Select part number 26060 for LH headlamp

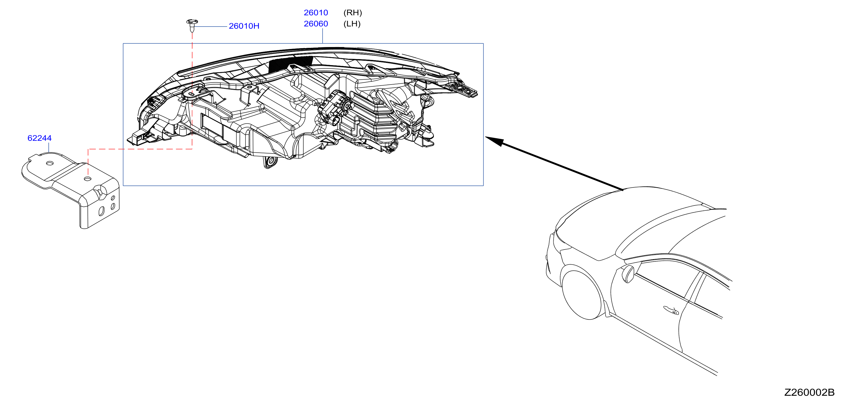pyautogui.click(x=316, y=24)
